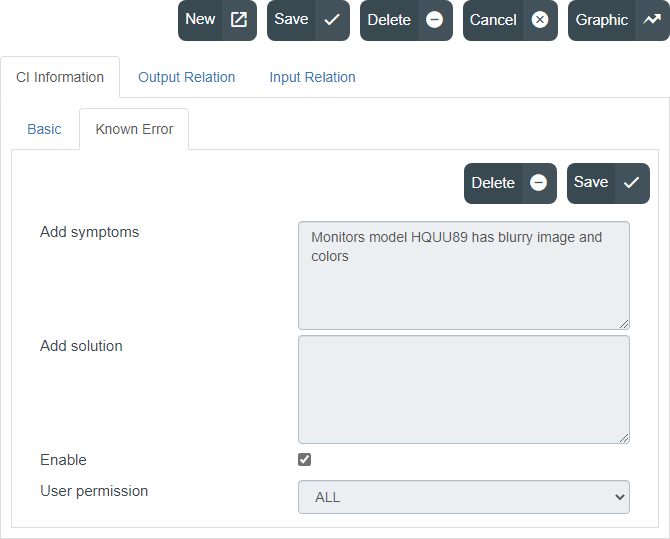Viewport: 670px width, 539px height.
Task: Click the checkmark icon on top Save
Action: tap(332, 20)
